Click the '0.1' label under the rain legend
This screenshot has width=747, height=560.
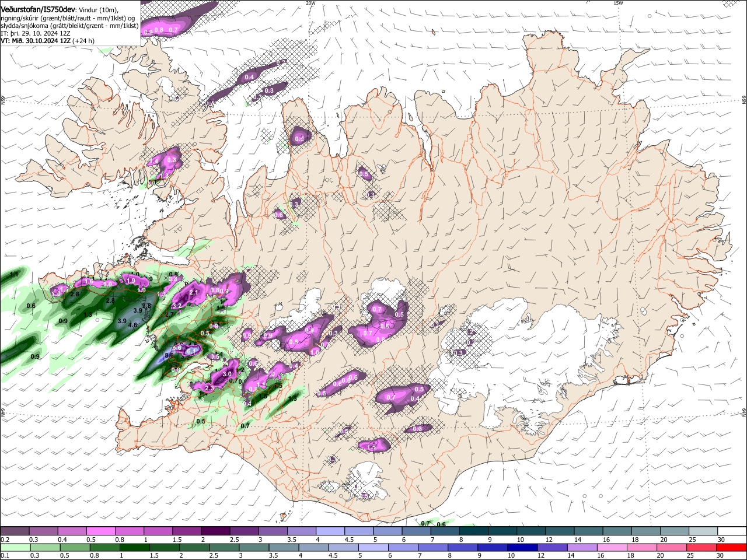[x=5, y=555]
